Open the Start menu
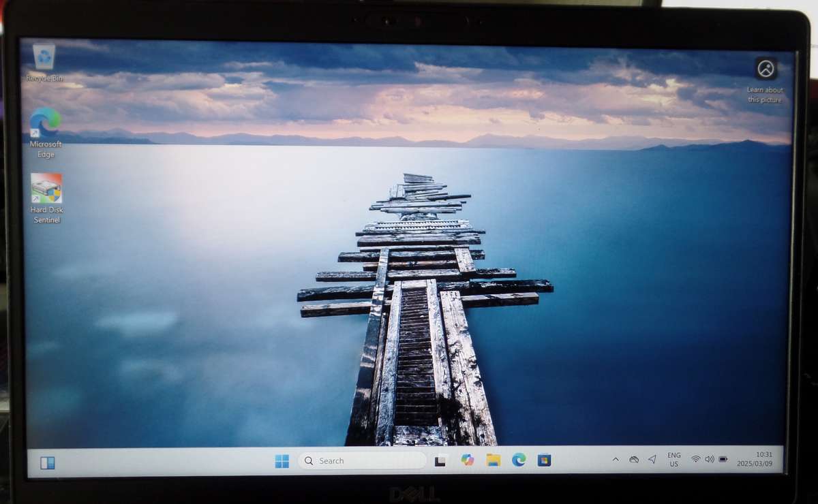Viewport: 818px width, 504px height. 282,460
